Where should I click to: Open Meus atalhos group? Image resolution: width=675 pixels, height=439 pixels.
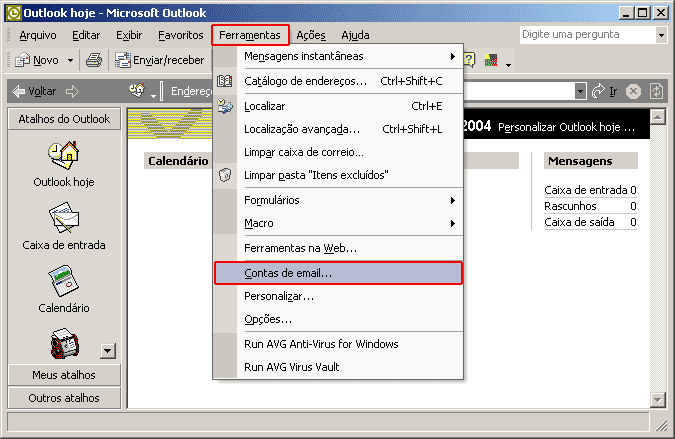64,375
